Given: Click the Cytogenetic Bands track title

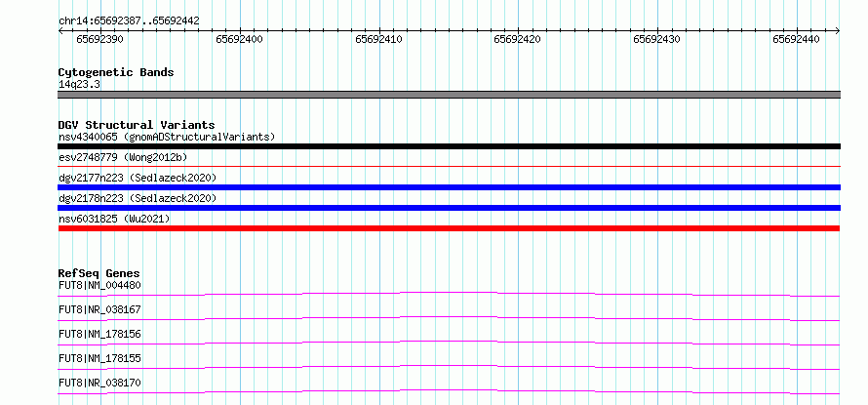Looking at the screenshot, I should (116, 72).
